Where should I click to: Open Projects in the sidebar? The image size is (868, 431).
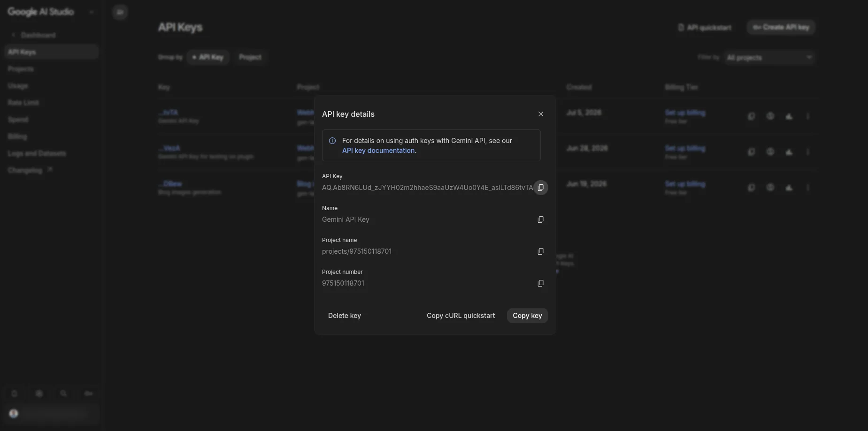click(x=21, y=69)
